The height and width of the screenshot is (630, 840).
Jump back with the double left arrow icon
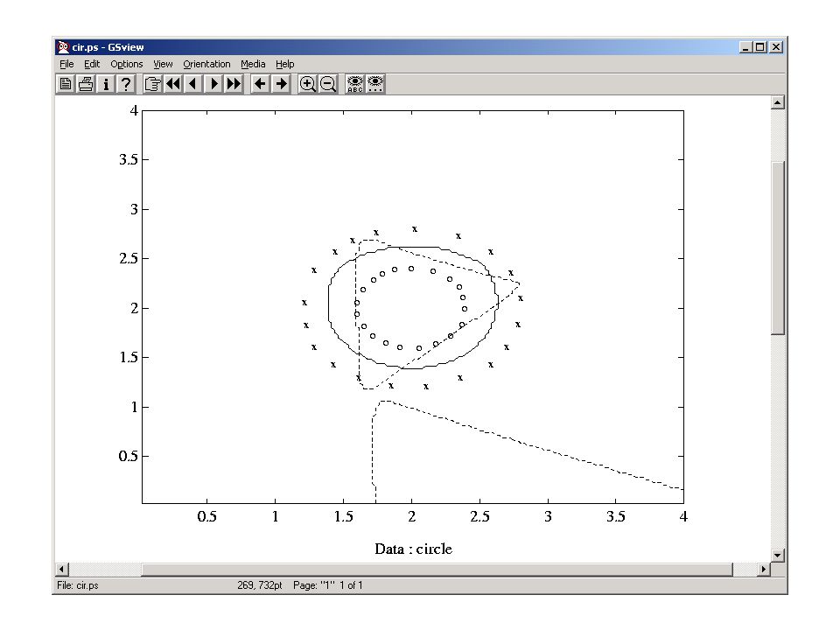tap(173, 84)
